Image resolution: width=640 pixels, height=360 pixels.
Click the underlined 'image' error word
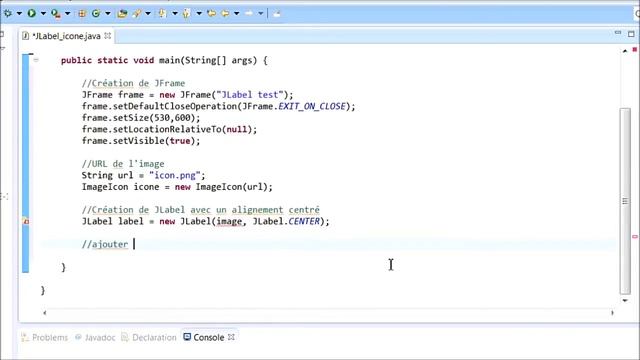(x=229, y=222)
